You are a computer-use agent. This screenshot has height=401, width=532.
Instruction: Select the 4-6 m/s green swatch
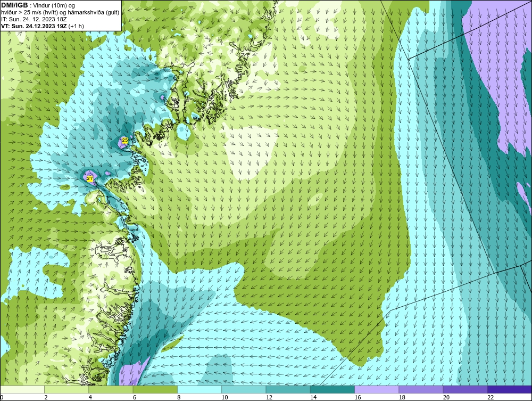point(111,389)
